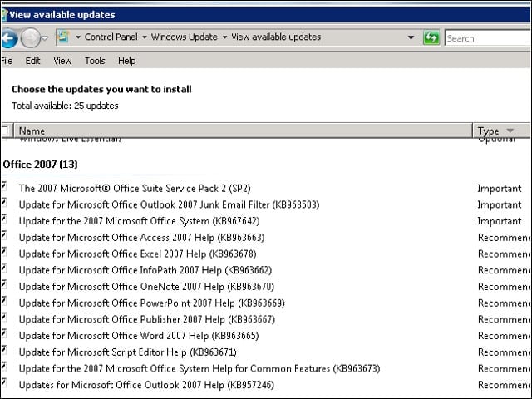Uncheck Outlook Junk Email Filter KB968503 checkbox
The image size is (532, 399).
[4, 202]
